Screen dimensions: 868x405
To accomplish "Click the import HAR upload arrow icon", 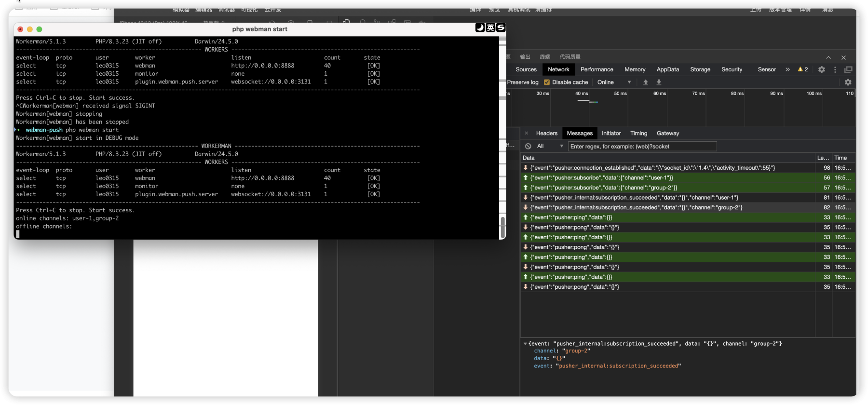I will [x=646, y=82].
